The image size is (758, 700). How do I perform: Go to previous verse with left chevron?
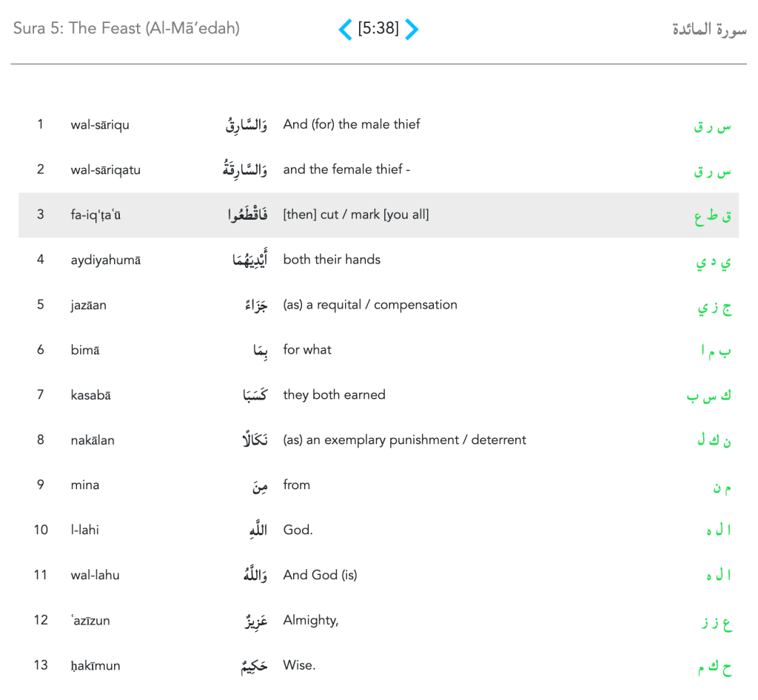pyautogui.click(x=345, y=30)
